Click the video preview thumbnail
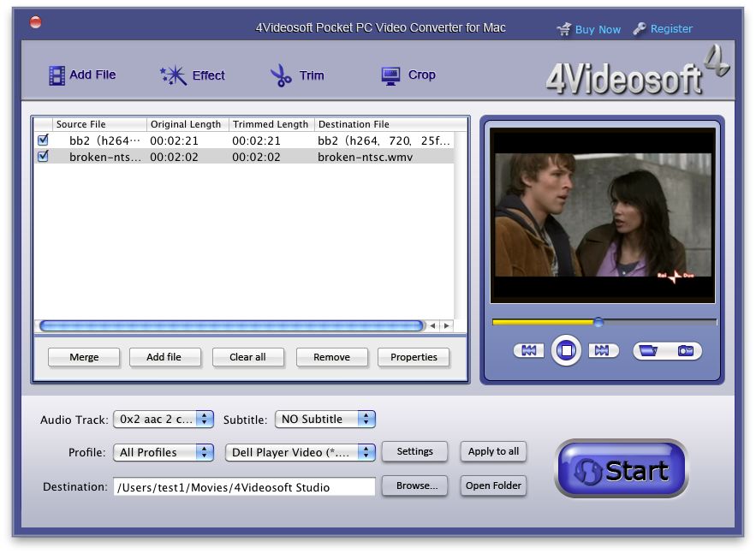 [602, 216]
